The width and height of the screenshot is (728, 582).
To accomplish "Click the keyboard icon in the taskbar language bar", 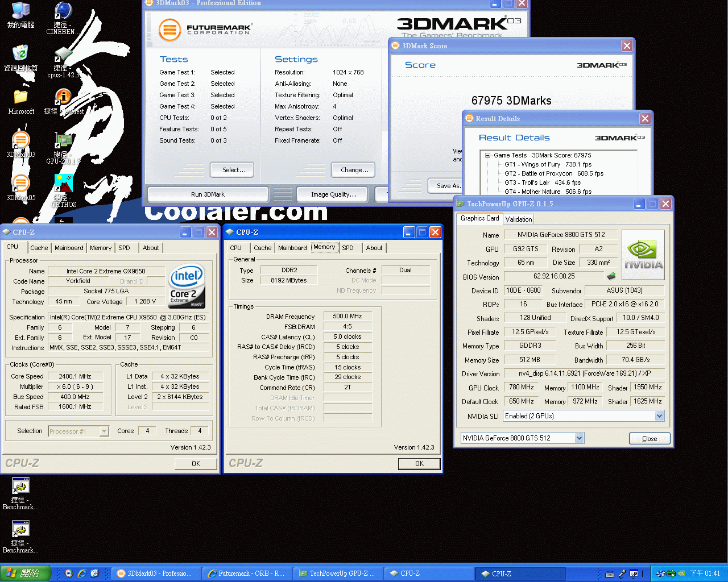I will pyautogui.click(x=610, y=574).
